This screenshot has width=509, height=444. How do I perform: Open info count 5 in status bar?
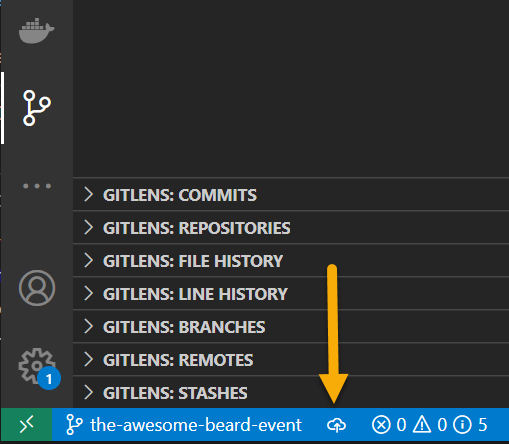click(470, 425)
